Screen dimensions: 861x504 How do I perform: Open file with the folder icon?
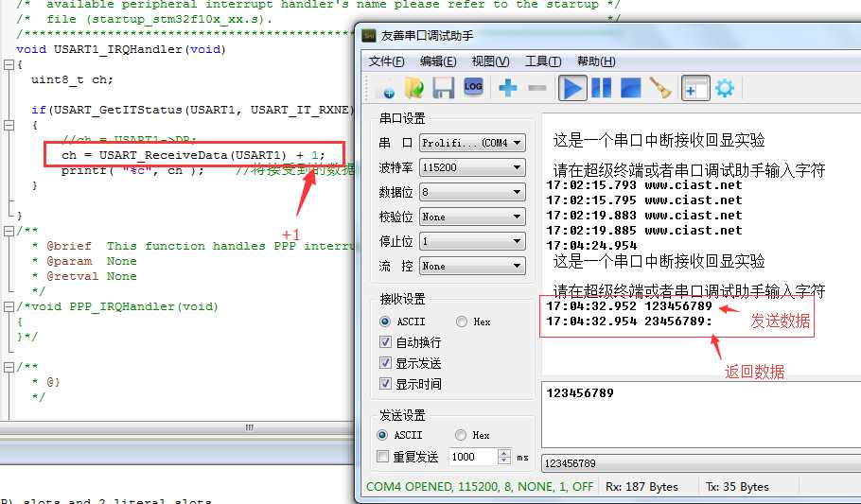click(x=414, y=88)
